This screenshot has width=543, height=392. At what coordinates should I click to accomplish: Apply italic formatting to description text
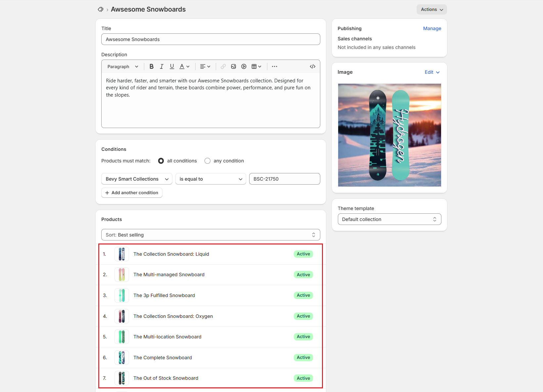point(161,66)
